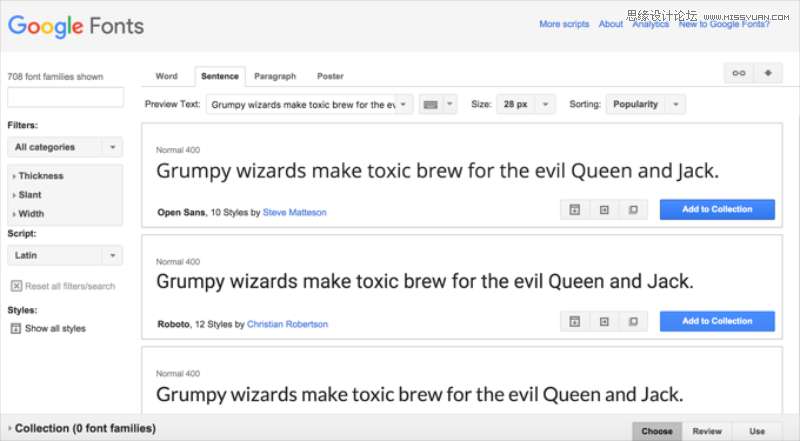
Task: Expand the Slant filter
Action: 30,195
